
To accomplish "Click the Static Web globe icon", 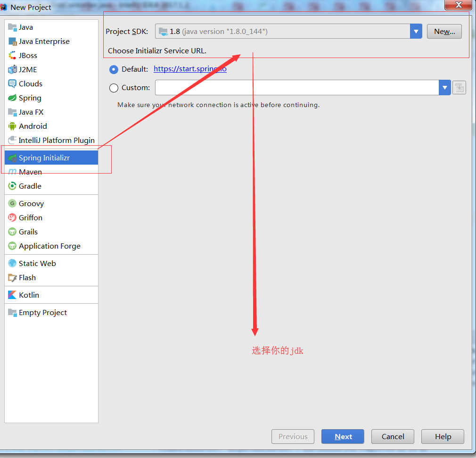I will click(x=12, y=263).
